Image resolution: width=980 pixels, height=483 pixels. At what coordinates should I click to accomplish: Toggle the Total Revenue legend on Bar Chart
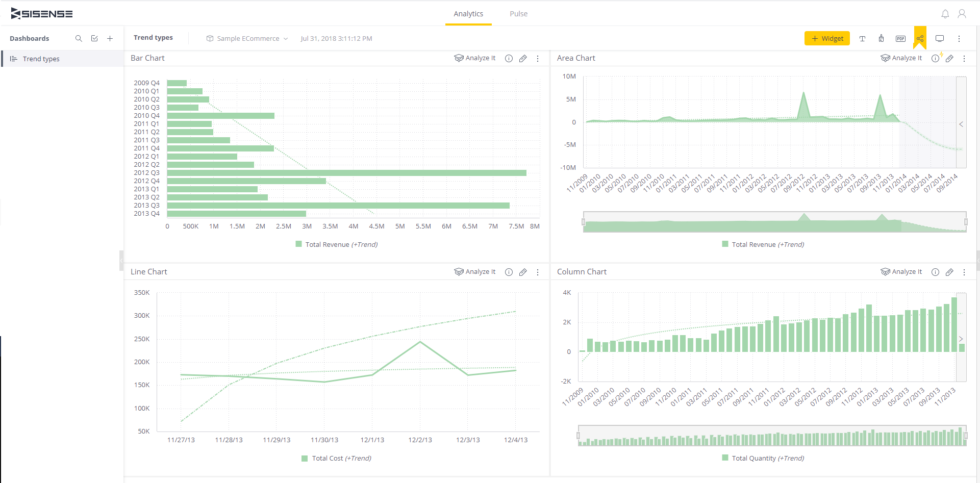[x=336, y=244]
